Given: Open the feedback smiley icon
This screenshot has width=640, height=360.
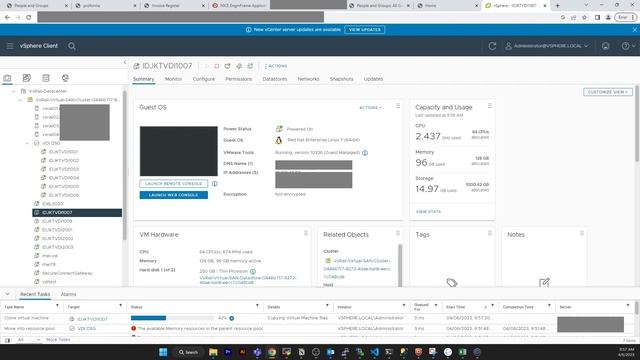Looking at the screenshot, I should pos(606,46).
